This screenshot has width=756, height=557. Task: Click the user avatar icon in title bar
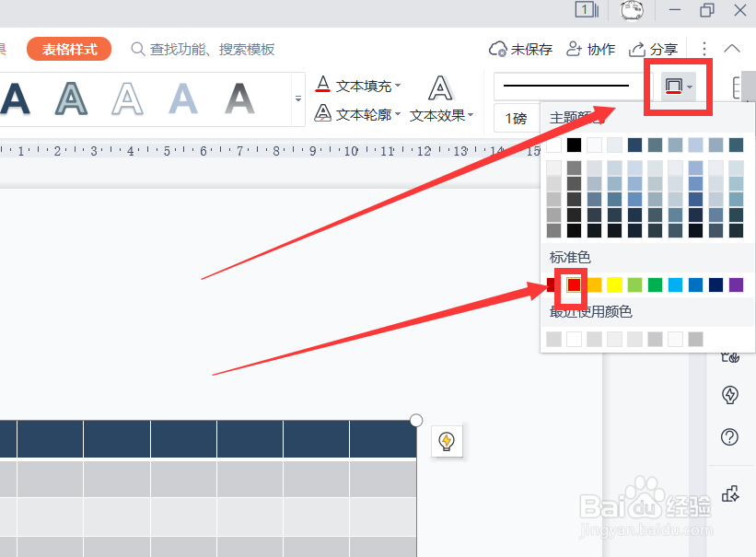[x=631, y=10]
